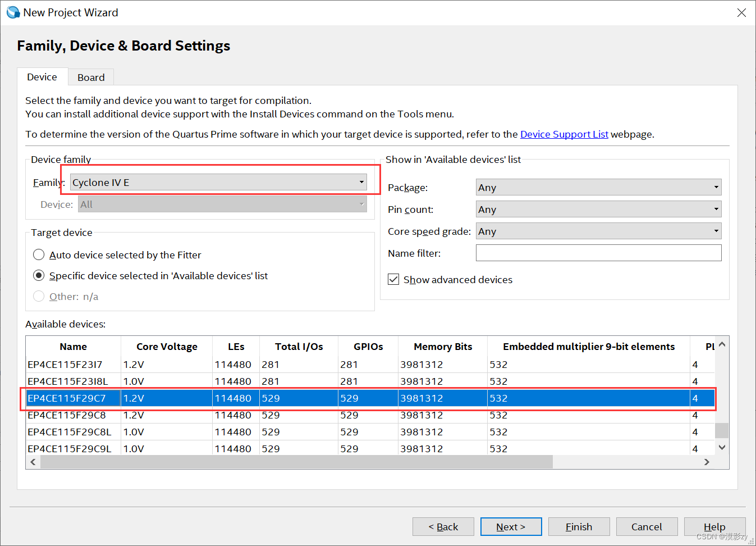Click the Finish button
The width and height of the screenshot is (756, 546).
[579, 527]
